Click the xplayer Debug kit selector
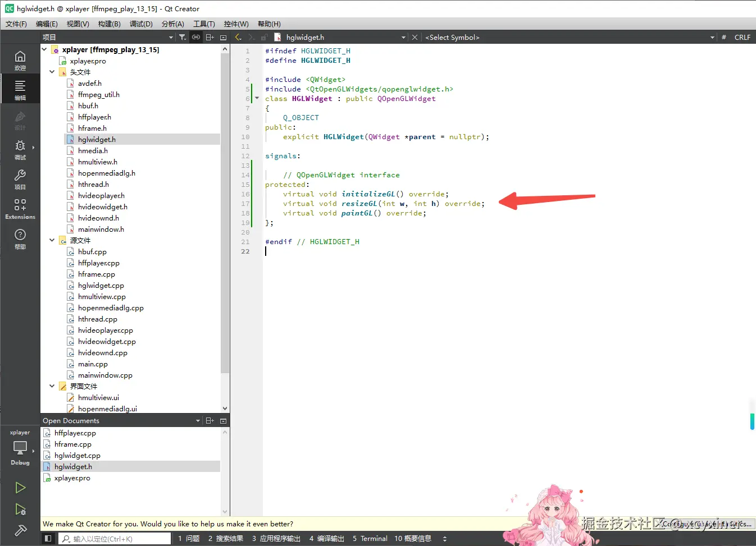 click(x=20, y=448)
